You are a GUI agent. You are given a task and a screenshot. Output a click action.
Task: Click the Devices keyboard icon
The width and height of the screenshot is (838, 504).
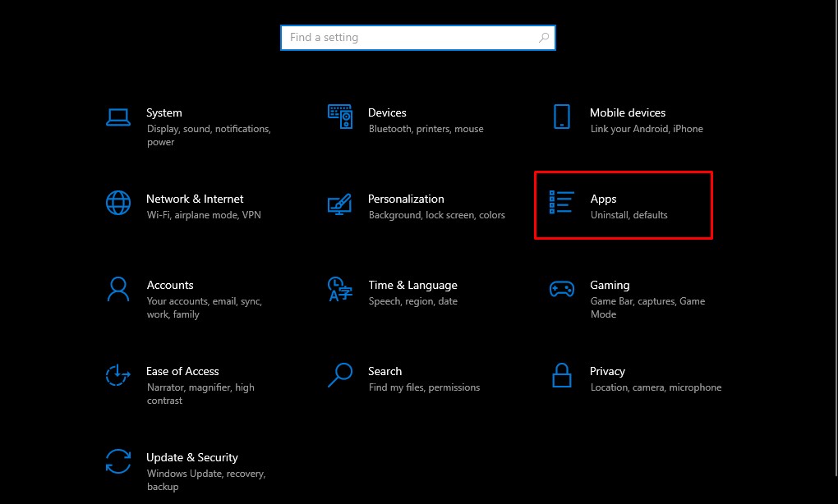[x=339, y=117]
